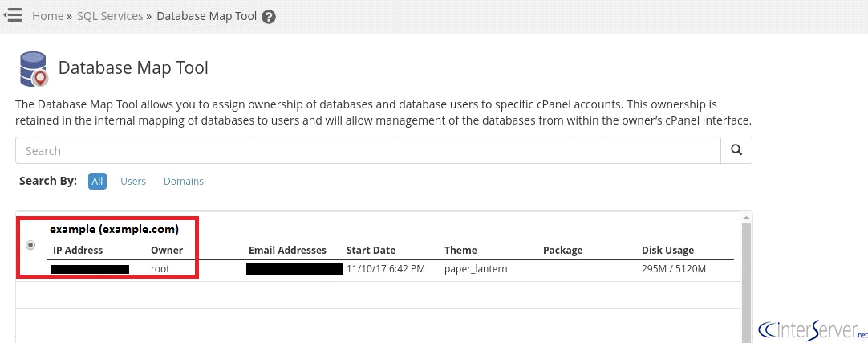The width and height of the screenshot is (868, 343).
Task: Click the Search By label
Action: click(48, 182)
